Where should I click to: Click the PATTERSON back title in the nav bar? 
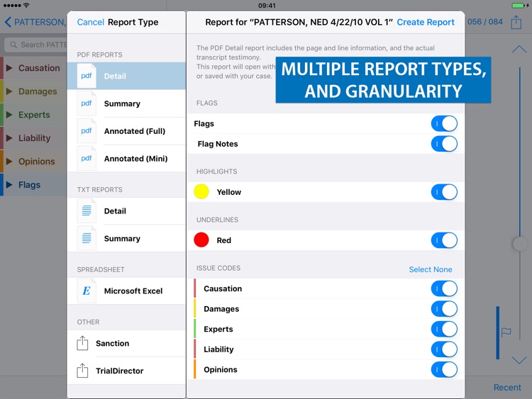tap(40, 22)
